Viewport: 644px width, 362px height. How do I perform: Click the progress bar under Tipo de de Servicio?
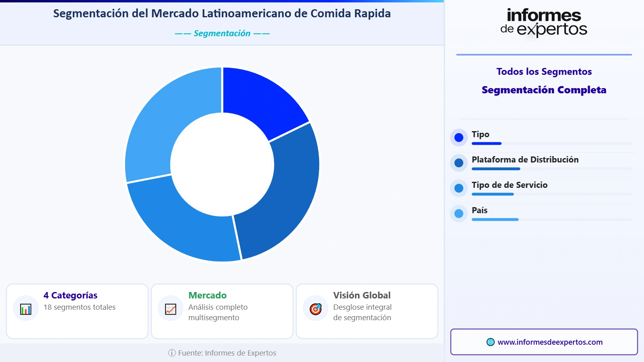(x=552, y=194)
